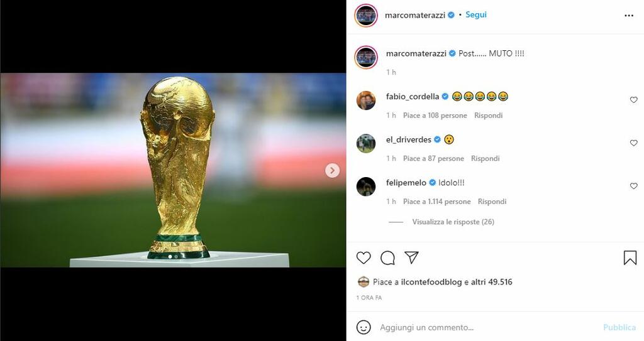The height and width of the screenshot is (341, 644).
Task: Like the post with the heart icon
Action: [364, 257]
